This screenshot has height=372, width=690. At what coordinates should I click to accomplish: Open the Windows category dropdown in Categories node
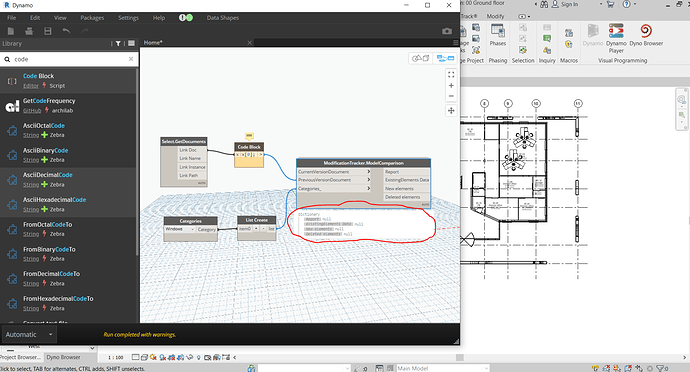[180, 229]
